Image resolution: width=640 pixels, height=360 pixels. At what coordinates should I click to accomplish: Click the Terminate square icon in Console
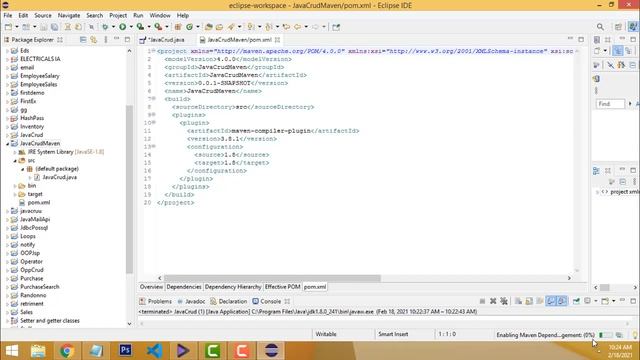(482, 301)
